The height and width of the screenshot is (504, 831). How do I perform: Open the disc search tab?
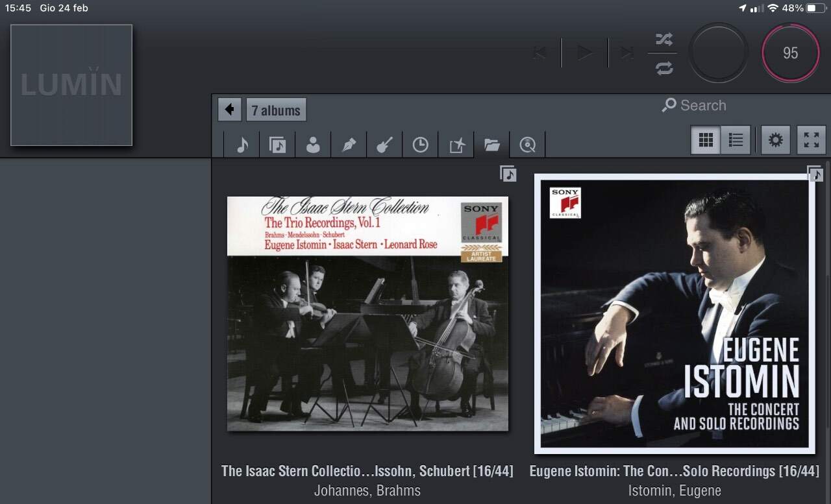(x=528, y=145)
